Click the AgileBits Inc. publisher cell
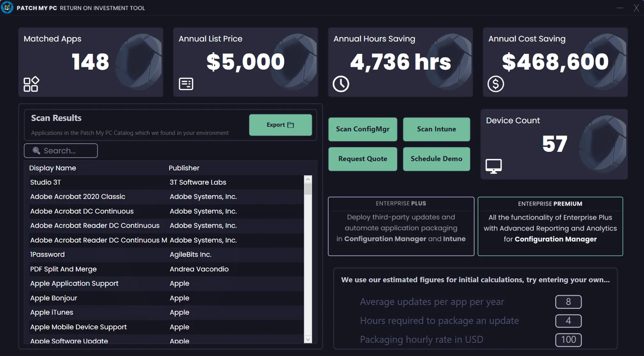644x356 pixels. [x=191, y=255]
